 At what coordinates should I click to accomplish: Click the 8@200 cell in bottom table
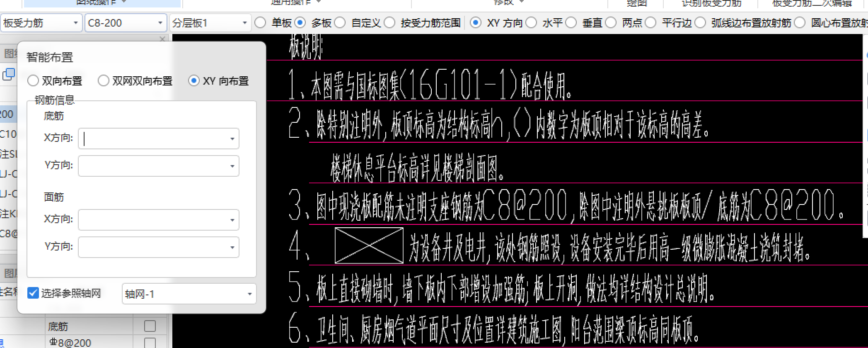(x=89, y=343)
